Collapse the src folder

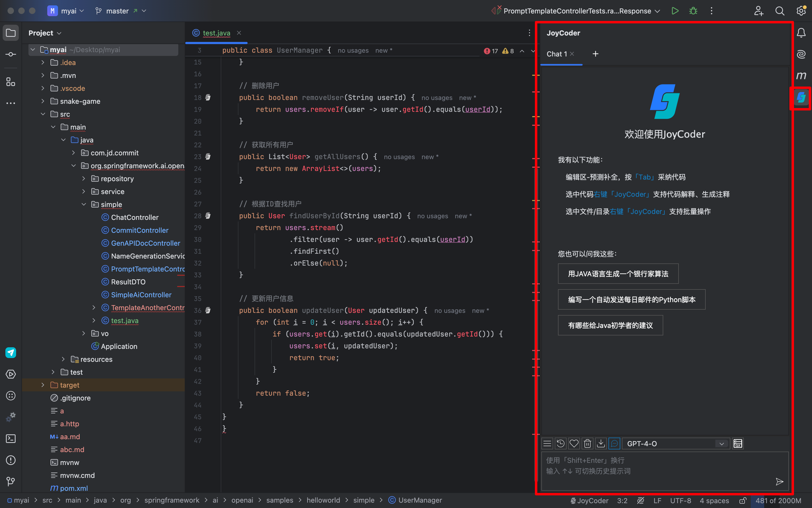pyautogui.click(x=43, y=114)
